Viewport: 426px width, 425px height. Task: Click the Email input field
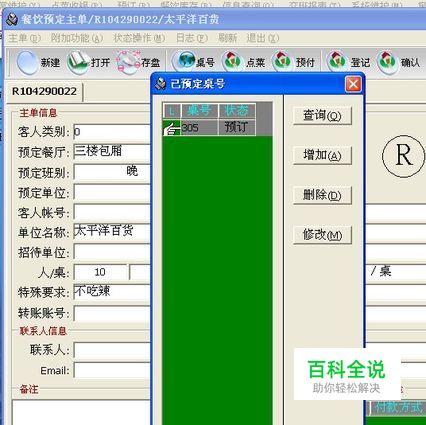[112, 370]
